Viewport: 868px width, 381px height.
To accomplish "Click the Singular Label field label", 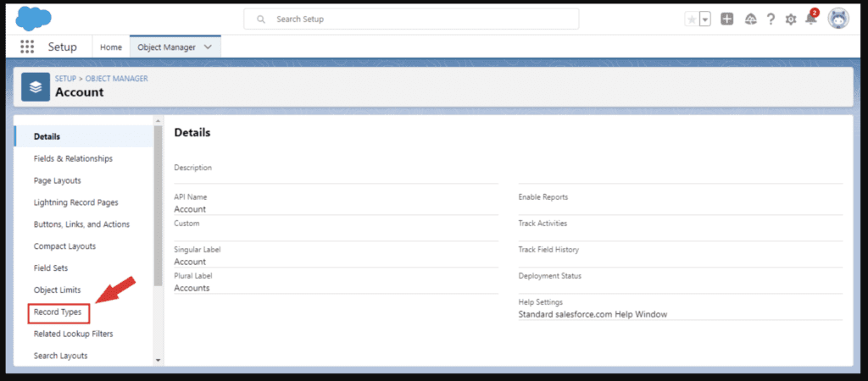I will 197,250.
